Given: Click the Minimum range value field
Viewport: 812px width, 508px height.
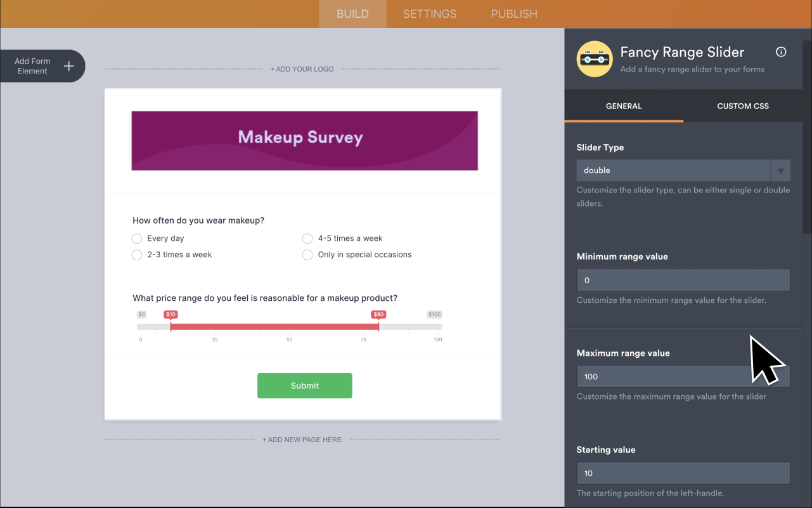Looking at the screenshot, I should (x=683, y=280).
